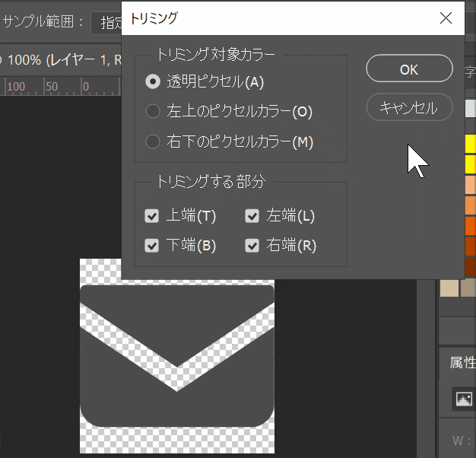Toggle the 下端(B) checkbox
The width and height of the screenshot is (476, 458).
pyautogui.click(x=152, y=246)
